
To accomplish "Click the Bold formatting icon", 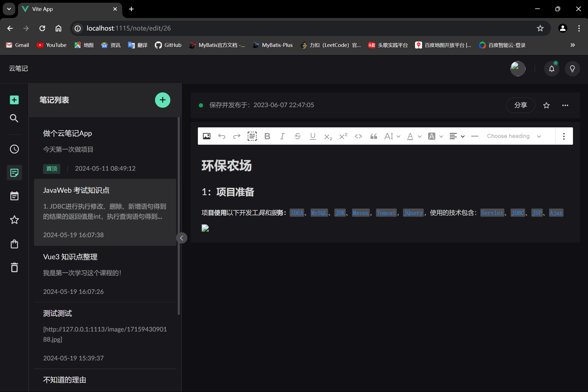I will pos(267,137).
